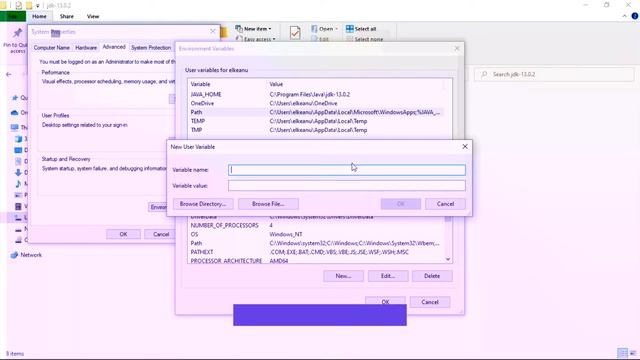The image size is (640, 360).
Task: Select the Path user variable row
Action: pos(315,112)
